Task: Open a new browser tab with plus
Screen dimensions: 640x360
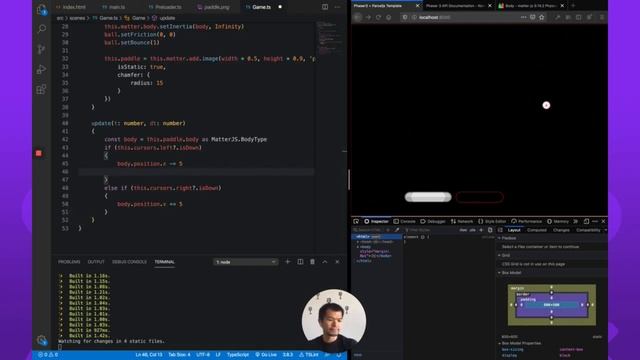Action: (573, 6)
